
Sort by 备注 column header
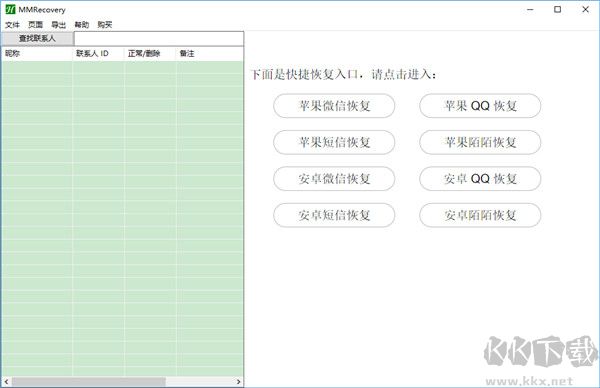pyautogui.click(x=210, y=54)
